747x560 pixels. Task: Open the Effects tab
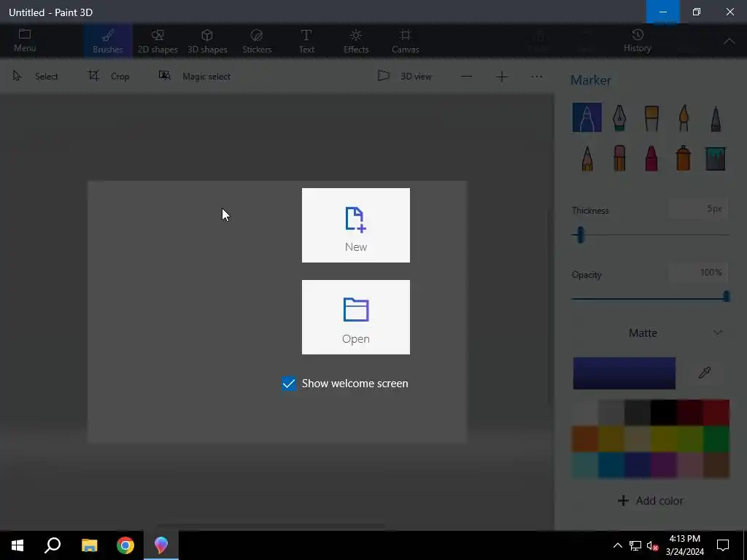[x=356, y=42]
